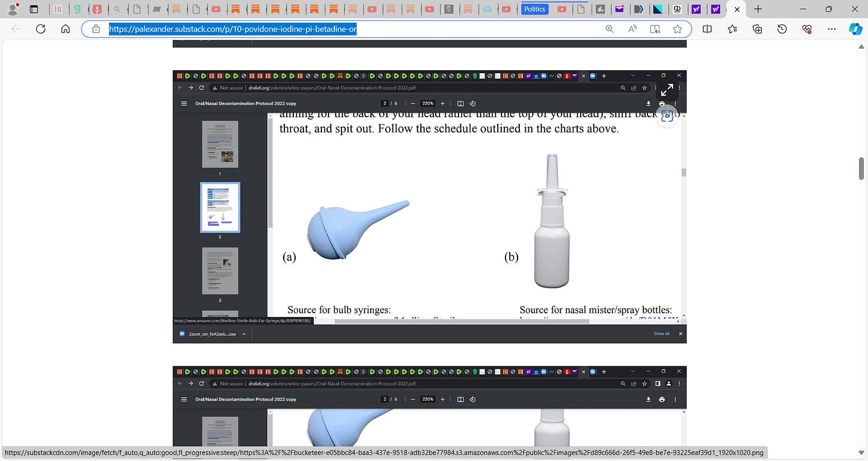Launch the Copilot sidebar icon
Viewport: 868px width, 461px height.
(855, 29)
